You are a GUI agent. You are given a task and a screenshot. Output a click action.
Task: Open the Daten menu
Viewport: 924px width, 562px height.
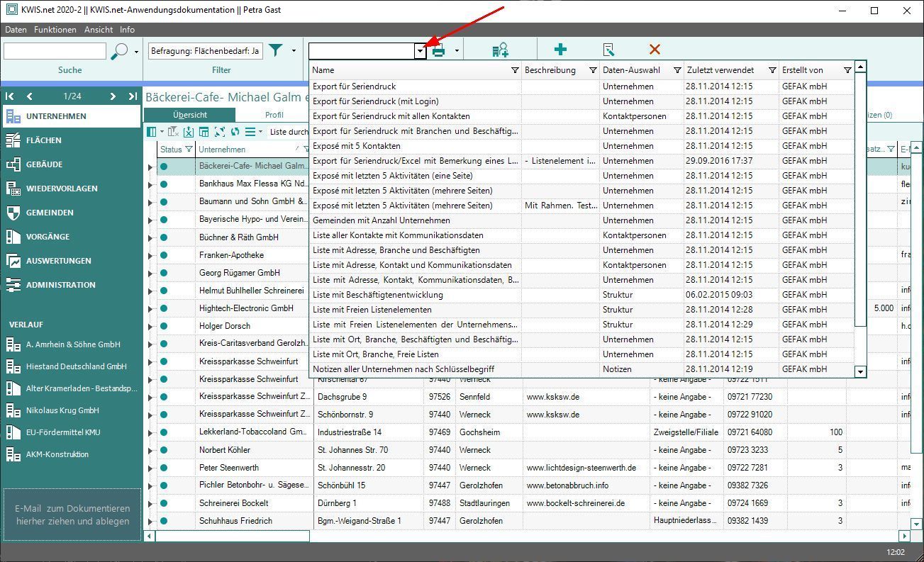(16, 30)
